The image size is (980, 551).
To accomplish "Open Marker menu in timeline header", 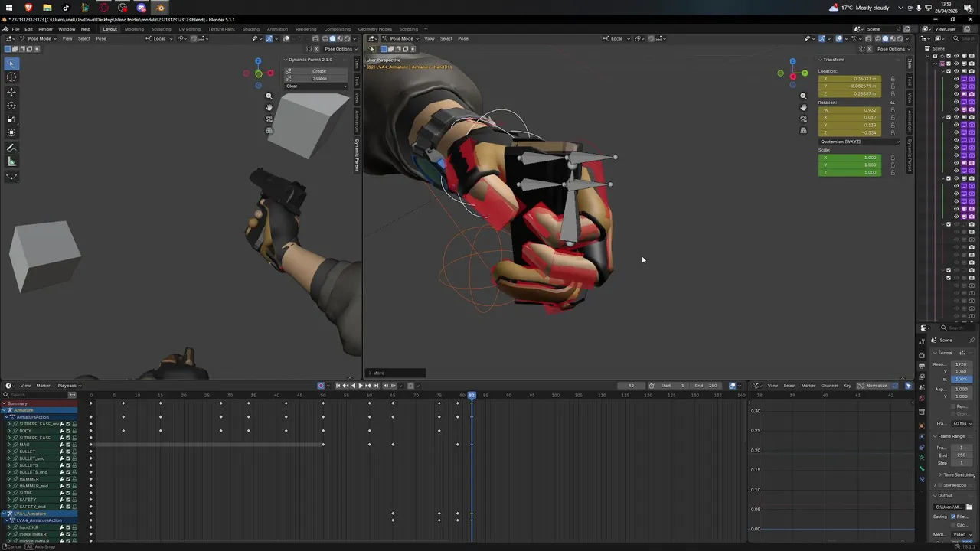I will point(43,386).
